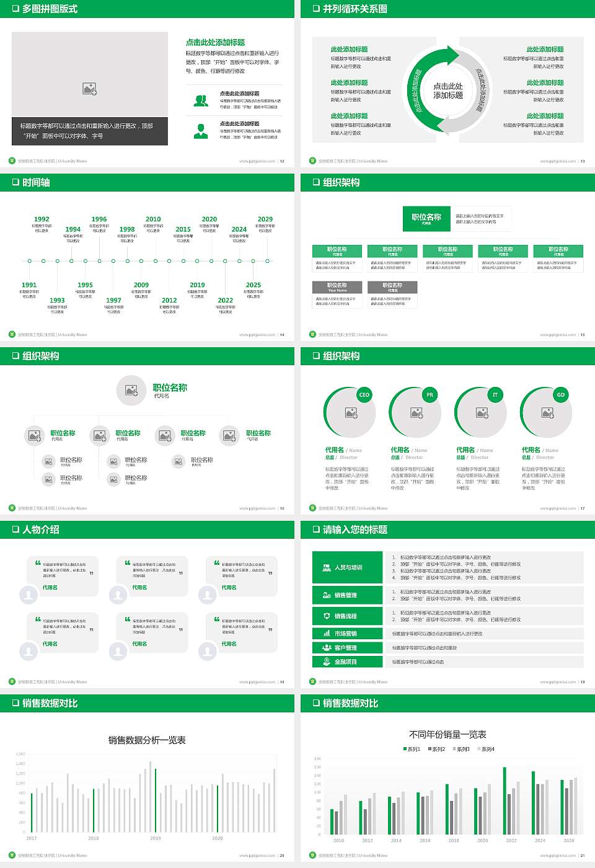
Task: Click the gray 职位名称 Your Name box
Action: coord(337,287)
